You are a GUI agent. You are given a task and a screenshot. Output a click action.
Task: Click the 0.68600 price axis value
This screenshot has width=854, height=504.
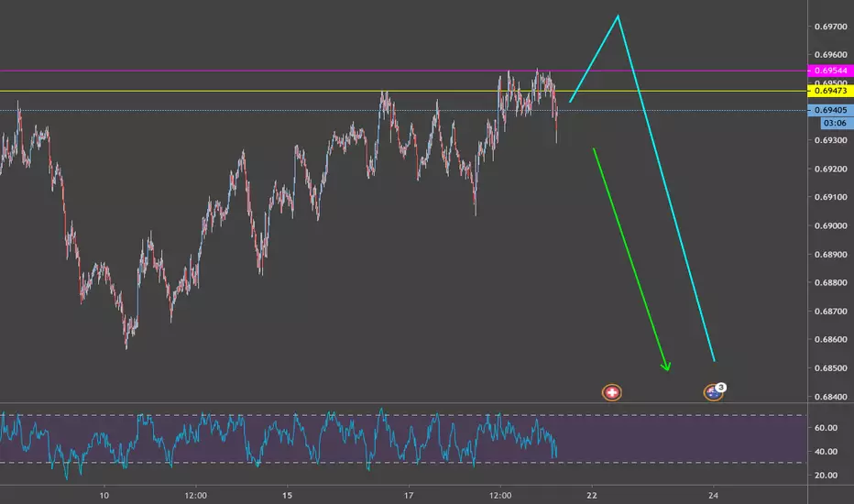[830, 339]
